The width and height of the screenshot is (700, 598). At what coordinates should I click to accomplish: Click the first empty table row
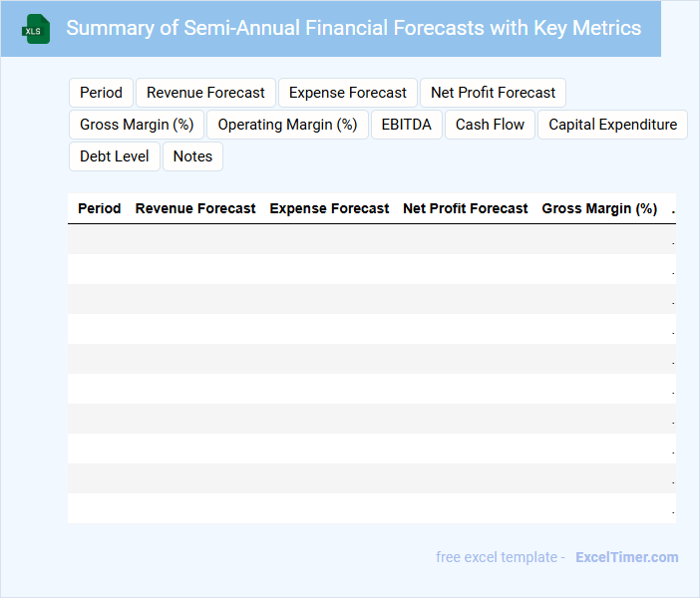pyautogui.click(x=371, y=239)
